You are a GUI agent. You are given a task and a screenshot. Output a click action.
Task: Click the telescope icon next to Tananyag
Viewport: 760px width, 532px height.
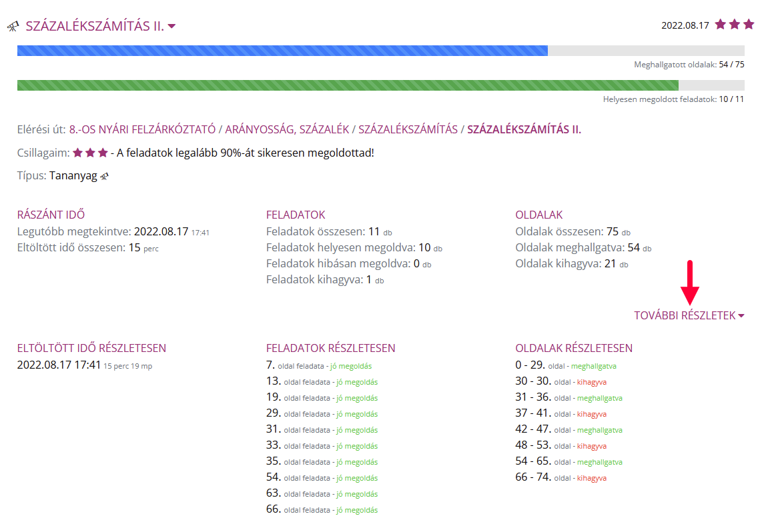click(x=104, y=176)
